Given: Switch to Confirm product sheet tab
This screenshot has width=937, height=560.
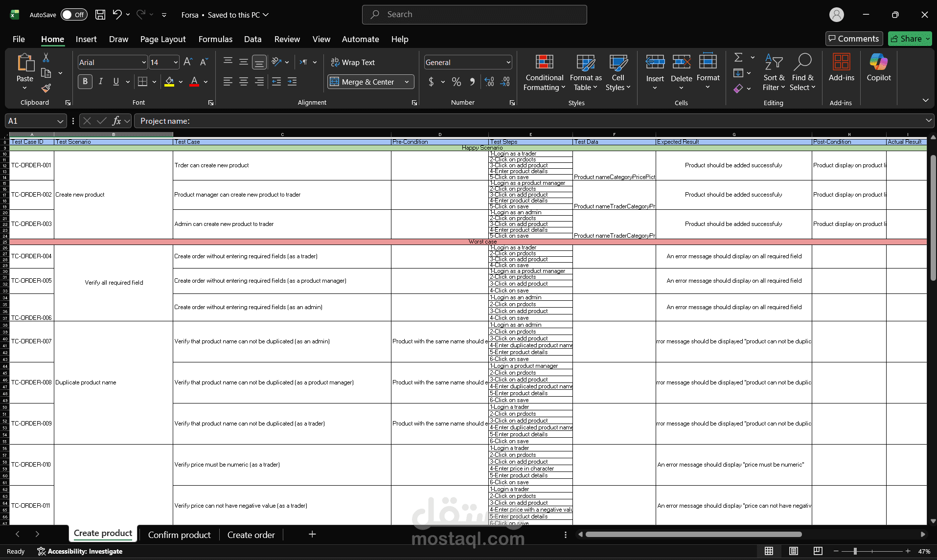Looking at the screenshot, I should click(180, 535).
